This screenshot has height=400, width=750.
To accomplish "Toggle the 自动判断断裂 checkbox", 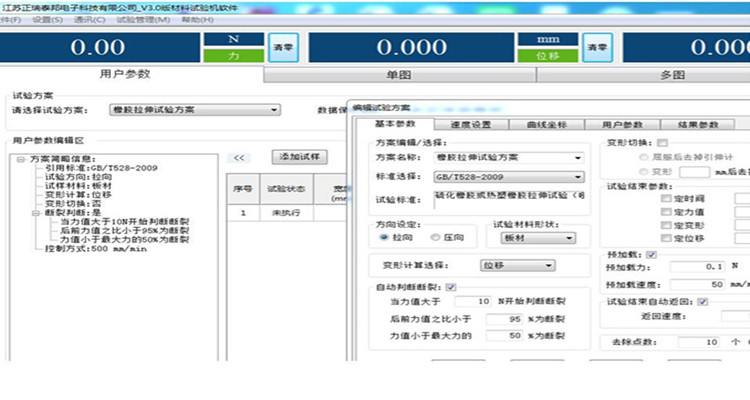I will click(451, 288).
